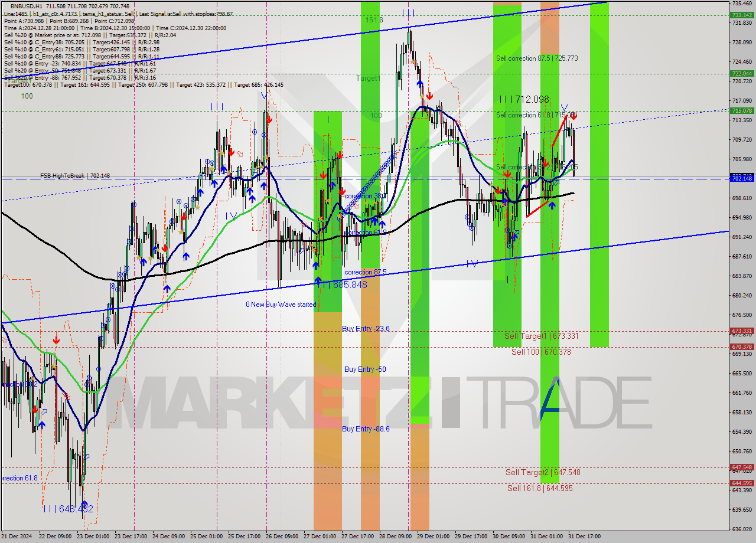Click the FSB-HighToBreak | 702.148 label

(75, 176)
